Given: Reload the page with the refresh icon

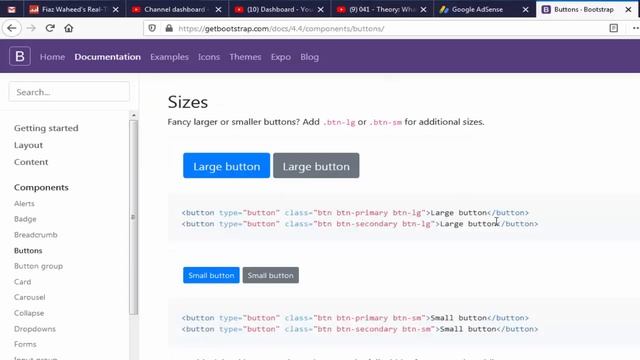Looking at the screenshot, I should [x=50, y=28].
